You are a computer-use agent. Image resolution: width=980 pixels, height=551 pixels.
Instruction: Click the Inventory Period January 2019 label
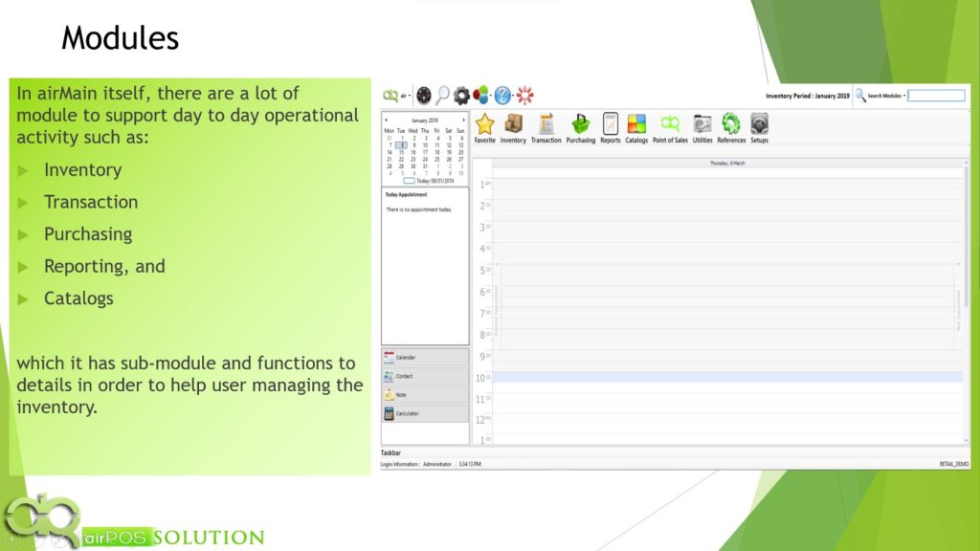click(x=808, y=96)
